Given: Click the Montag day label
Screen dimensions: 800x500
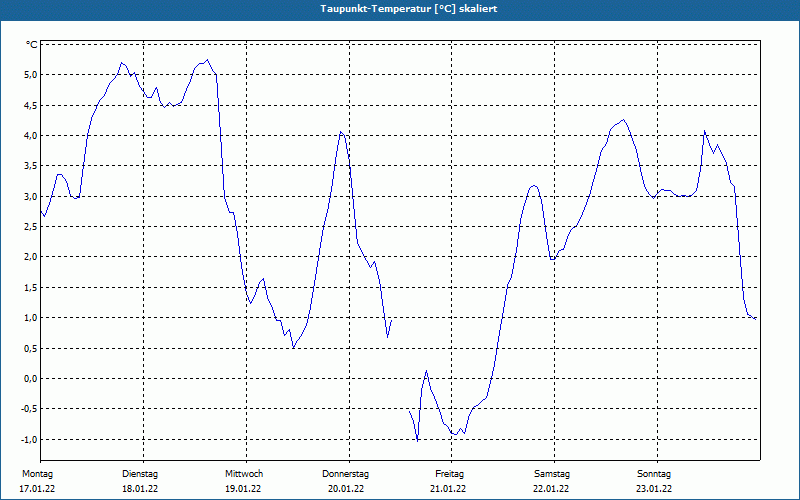Looking at the screenshot, I should 37,474.
